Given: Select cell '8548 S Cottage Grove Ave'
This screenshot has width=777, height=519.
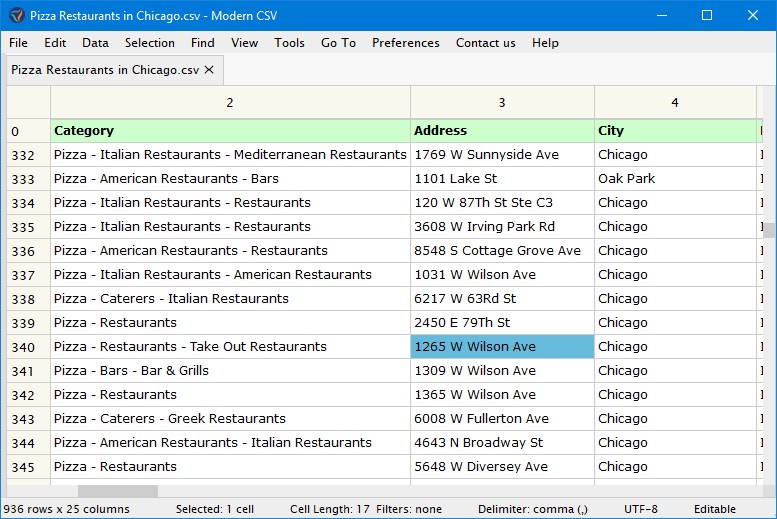Looking at the screenshot, I should 502,251.
